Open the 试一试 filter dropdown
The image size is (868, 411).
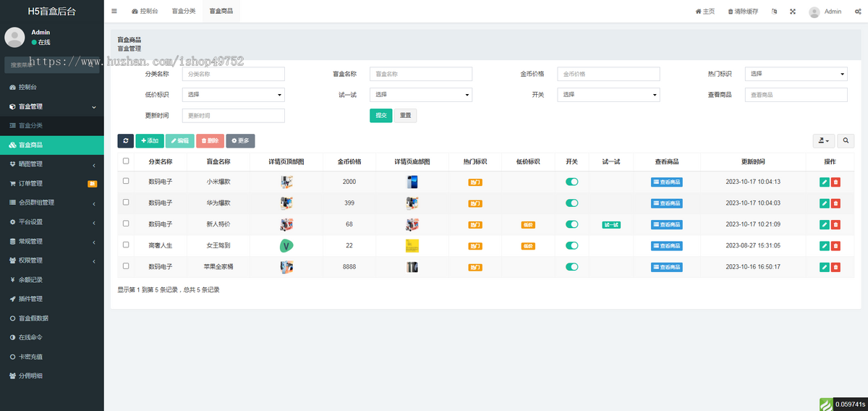tap(421, 95)
